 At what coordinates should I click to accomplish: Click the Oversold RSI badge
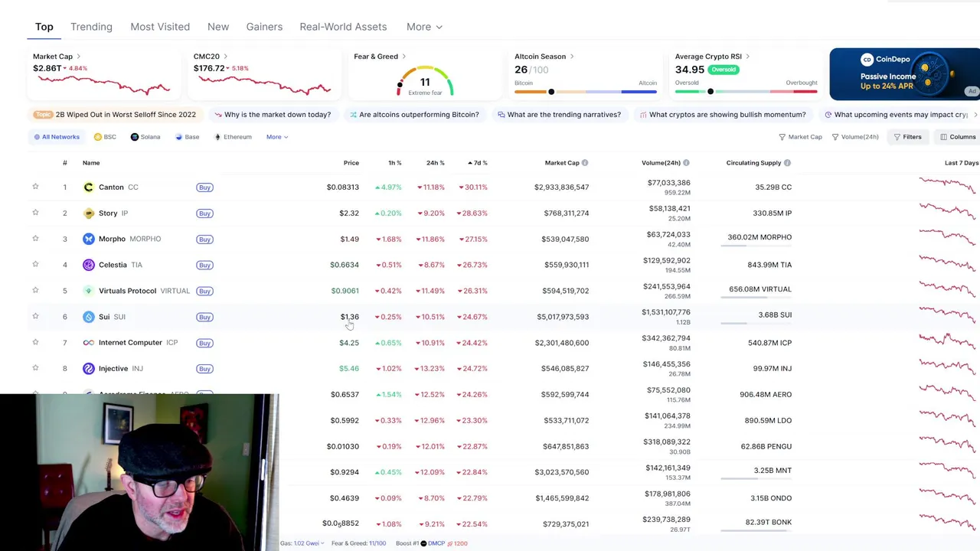pyautogui.click(x=724, y=70)
